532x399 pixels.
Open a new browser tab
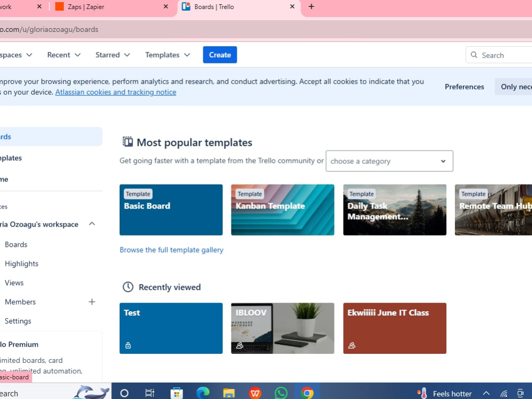pyautogui.click(x=311, y=6)
